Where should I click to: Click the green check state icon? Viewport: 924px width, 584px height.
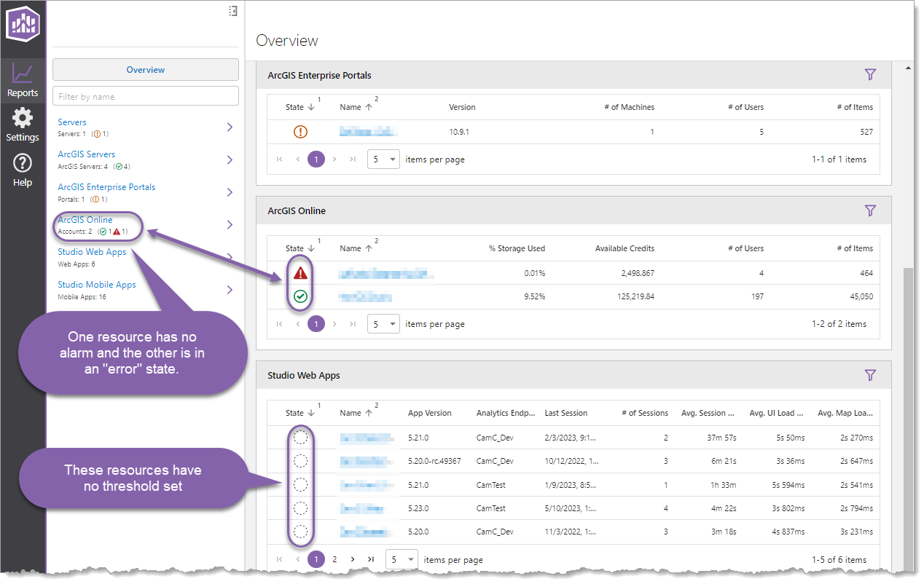pyautogui.click(x=300, y=297)
